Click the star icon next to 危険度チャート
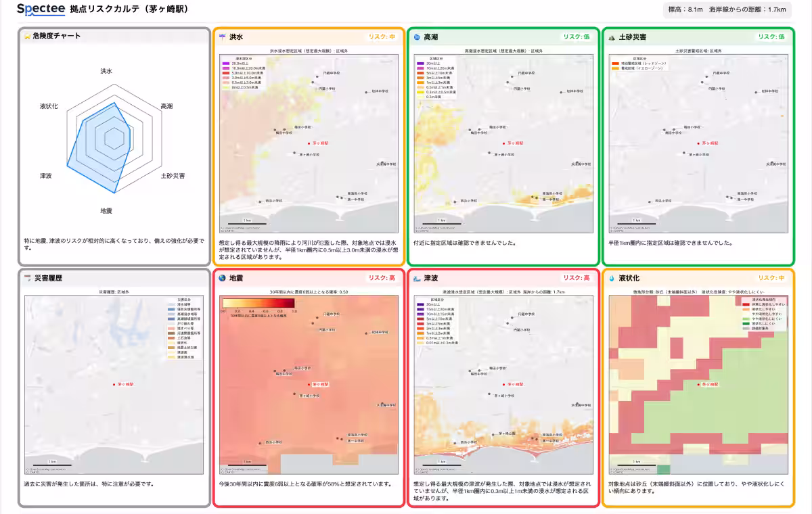 tap(28, 37)
